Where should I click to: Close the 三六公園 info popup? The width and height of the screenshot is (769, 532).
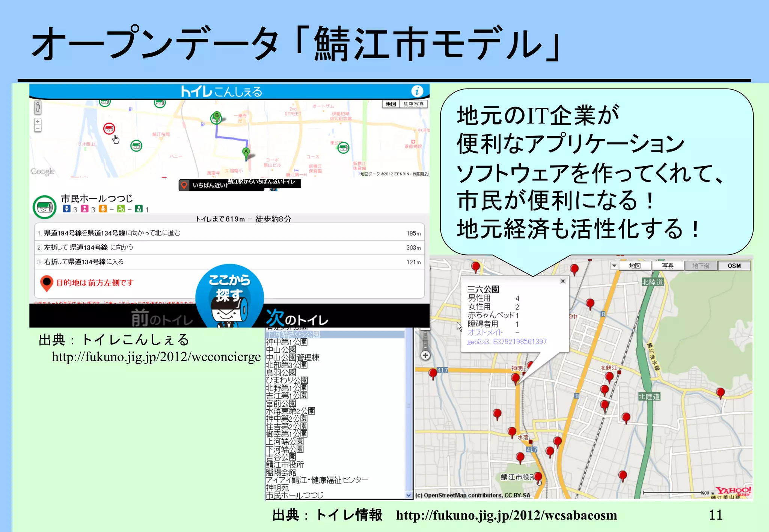[x=562, y=281]
